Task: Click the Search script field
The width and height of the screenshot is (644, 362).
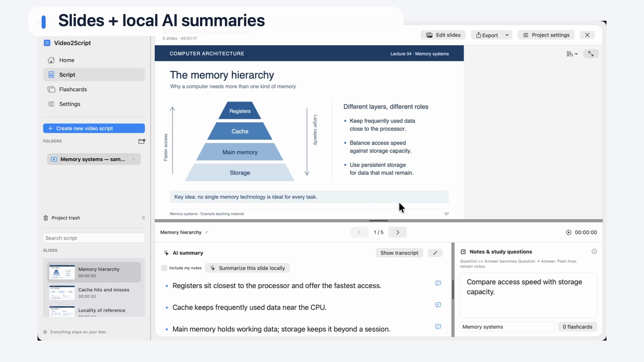Action: coord(94,238)
